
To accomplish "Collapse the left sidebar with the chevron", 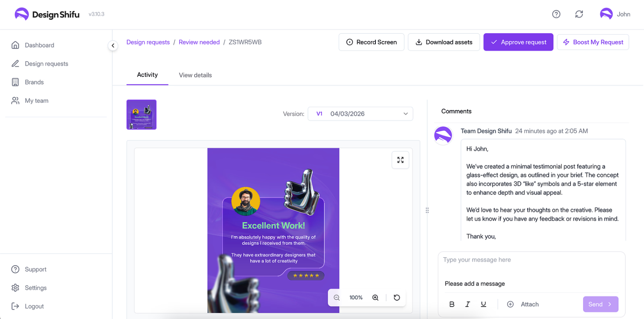I will 112,45.
